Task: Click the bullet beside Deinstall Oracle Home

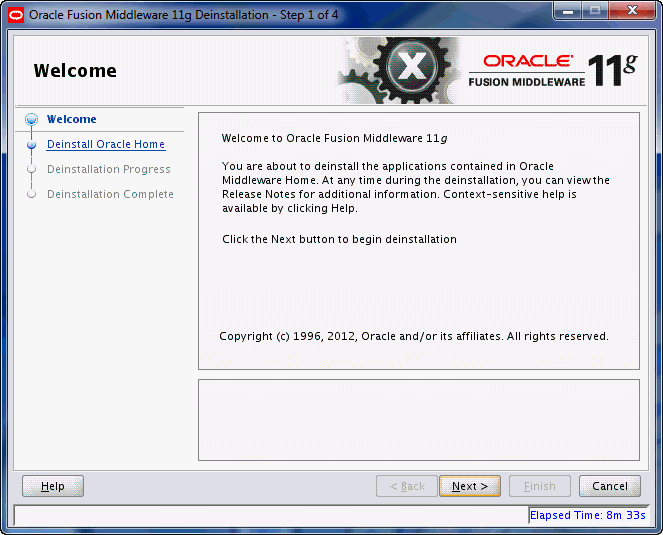Action: (x=32, y=145)
